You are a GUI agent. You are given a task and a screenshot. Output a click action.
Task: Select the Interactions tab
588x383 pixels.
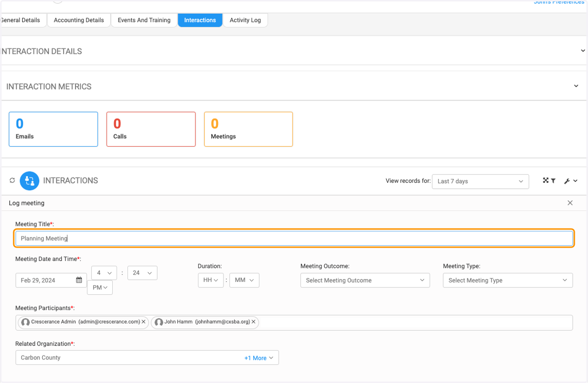point(200,20)
